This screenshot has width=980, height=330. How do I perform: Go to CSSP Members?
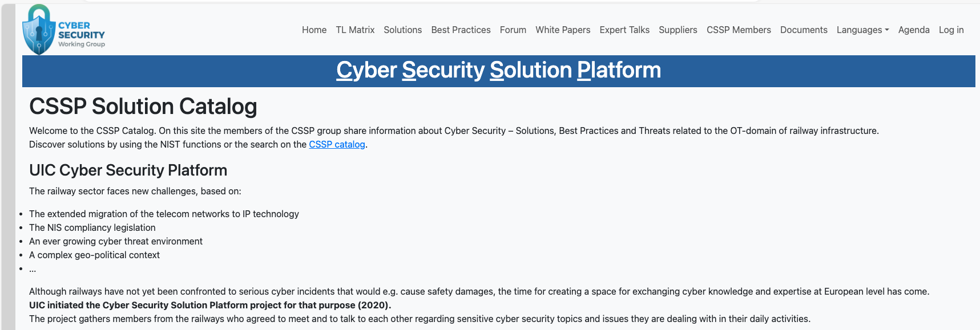coord(739,30)
